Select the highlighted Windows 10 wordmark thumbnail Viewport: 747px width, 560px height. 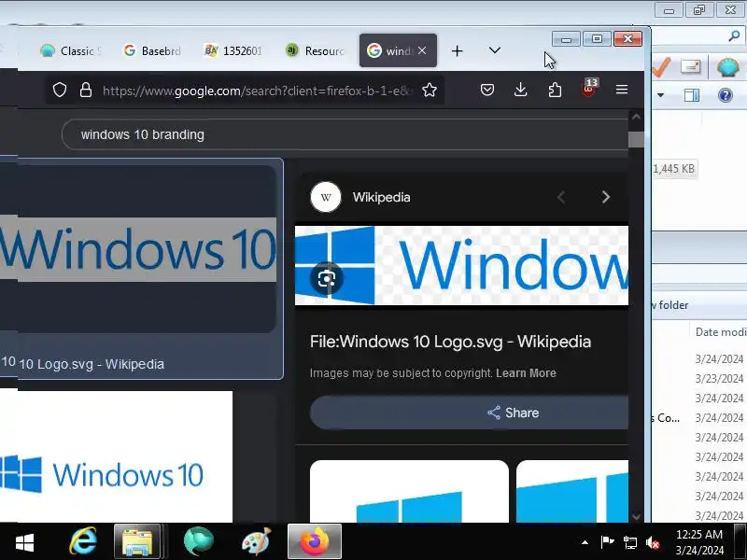click(138, 249)
